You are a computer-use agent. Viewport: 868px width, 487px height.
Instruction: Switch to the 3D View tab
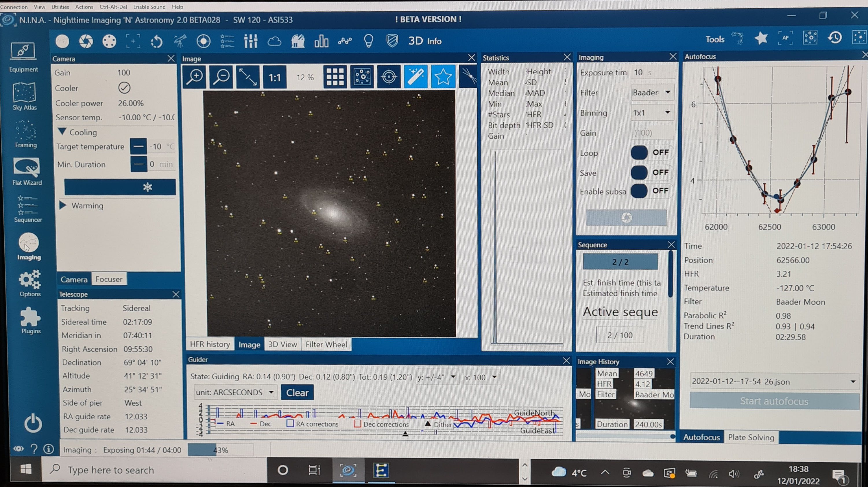pos(282,344)
